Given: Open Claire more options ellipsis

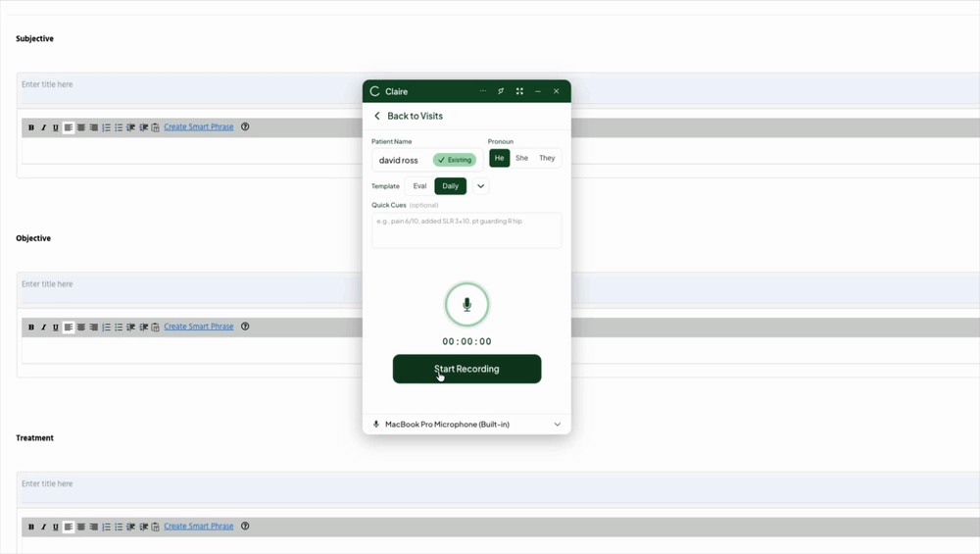Looking at the screenshot, I should coord(482,91).
